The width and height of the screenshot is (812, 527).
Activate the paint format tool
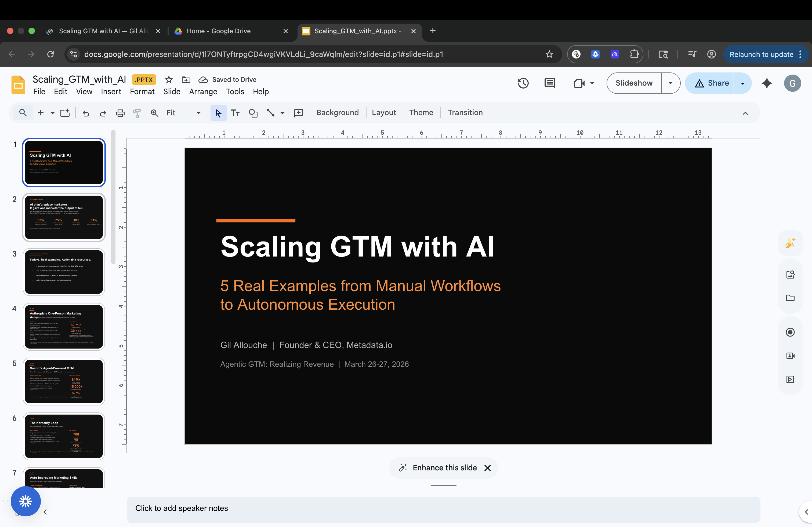tap(137, 113)
